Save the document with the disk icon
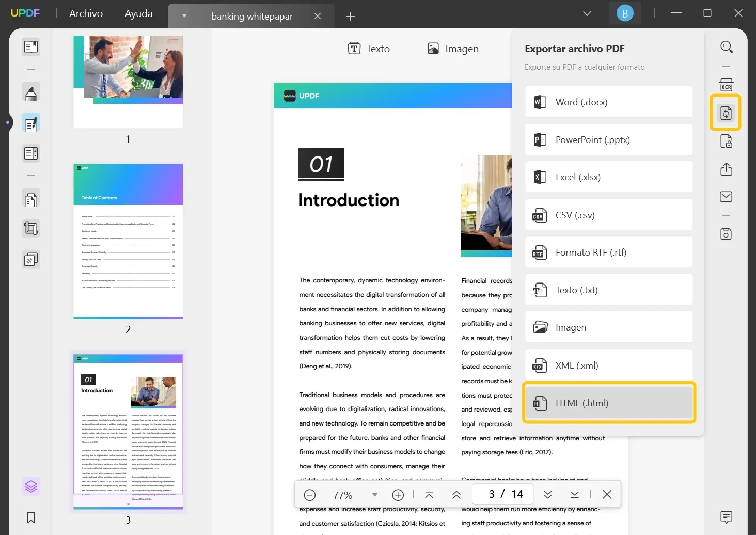The width and height of the screenshot is (756, 535). tap(727, 234)
